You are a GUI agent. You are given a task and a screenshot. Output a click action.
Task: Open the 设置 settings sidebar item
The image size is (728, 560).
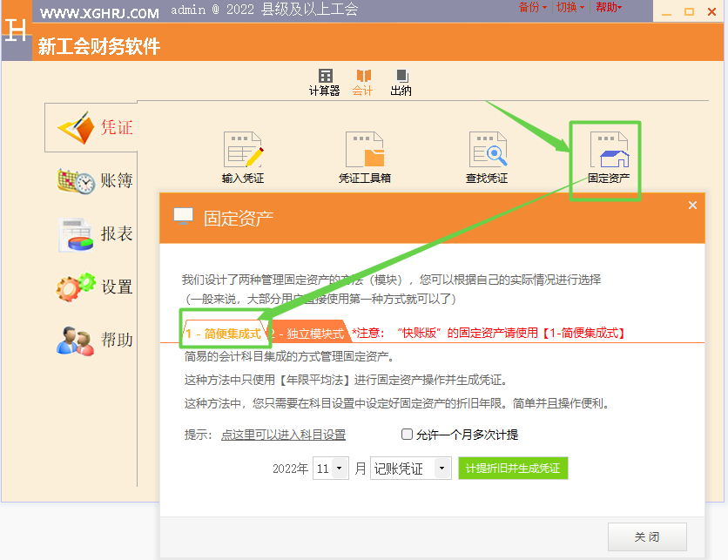pyautogui.click(x=95, y=287)
